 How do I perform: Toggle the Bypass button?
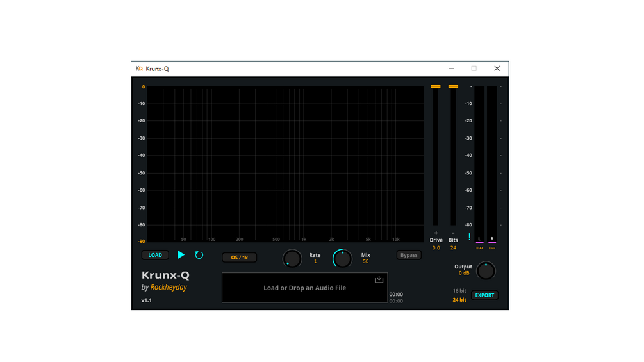point(409,255)
